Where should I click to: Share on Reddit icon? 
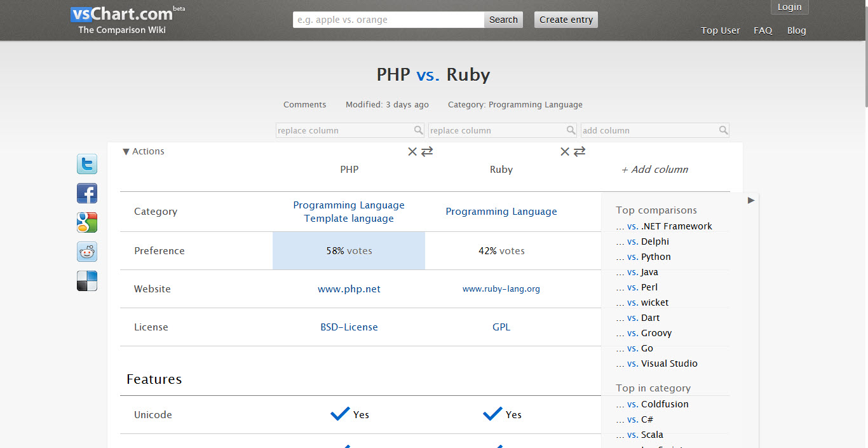coord(87,252)
